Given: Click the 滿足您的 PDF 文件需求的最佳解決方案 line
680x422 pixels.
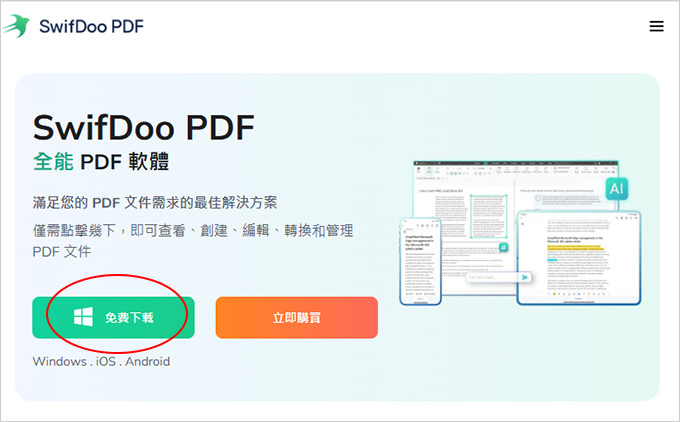Looking at the screenshot, I should [x=155, y=203].
